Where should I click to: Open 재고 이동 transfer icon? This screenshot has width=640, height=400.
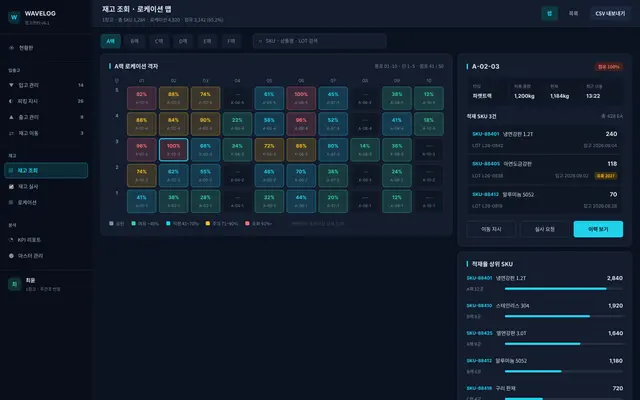click(11, 133)
